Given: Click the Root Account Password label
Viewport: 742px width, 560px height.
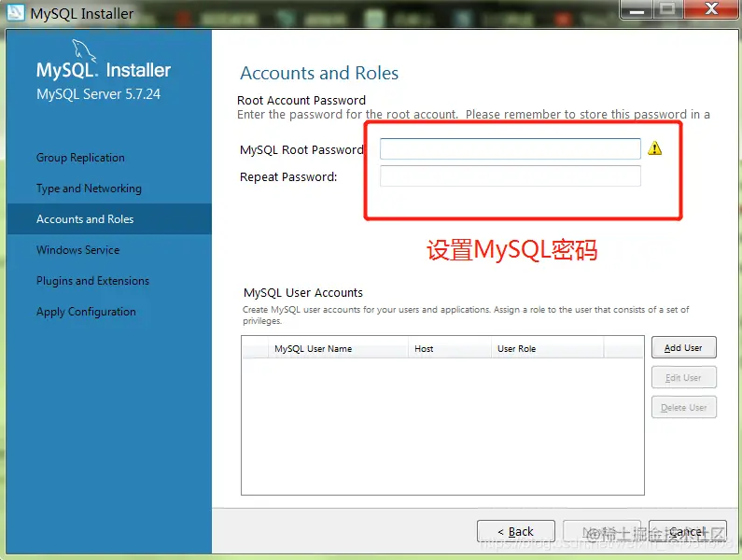Looking at the screenshot, I should 301,101.
